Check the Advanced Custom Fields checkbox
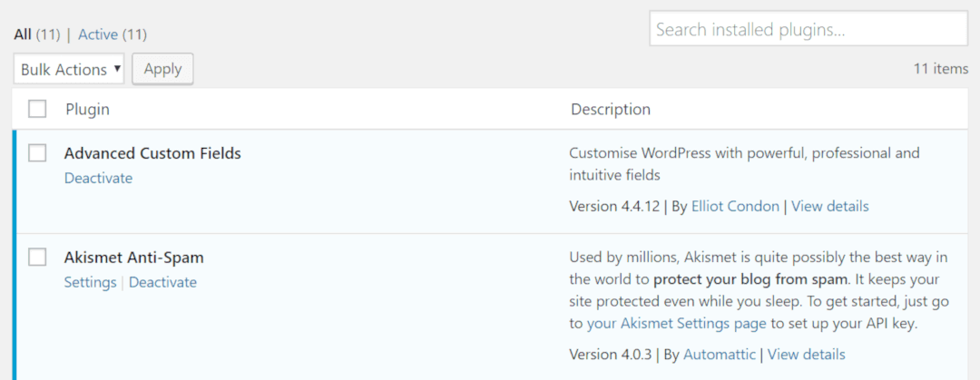980x380 pixels. pyautogui.click(x=37, y=153)
